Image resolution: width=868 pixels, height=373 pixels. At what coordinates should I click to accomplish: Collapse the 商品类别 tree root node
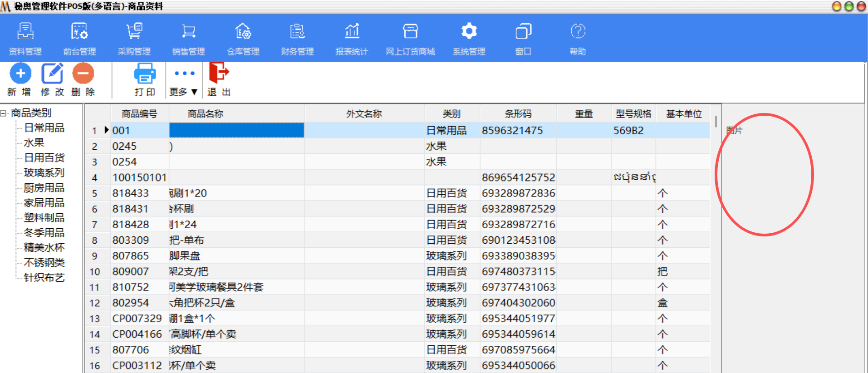pos(4,113)
